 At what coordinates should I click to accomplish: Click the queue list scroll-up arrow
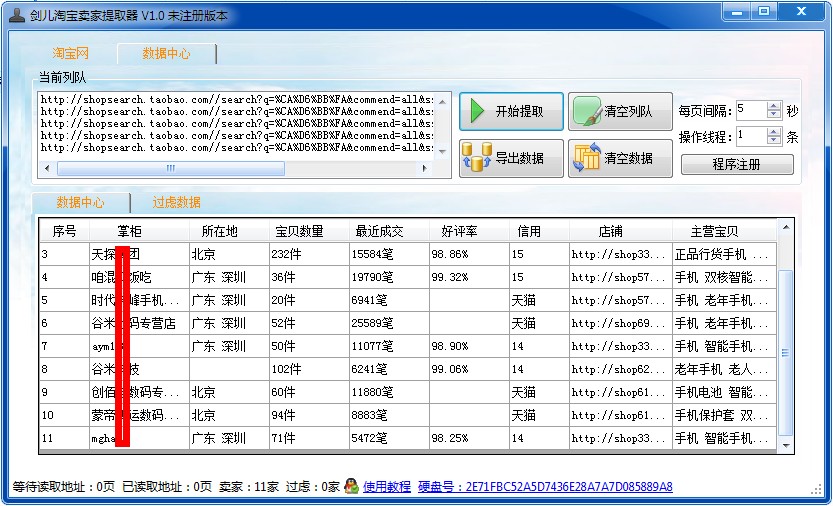pyautogui.click(x=443, y=100)
